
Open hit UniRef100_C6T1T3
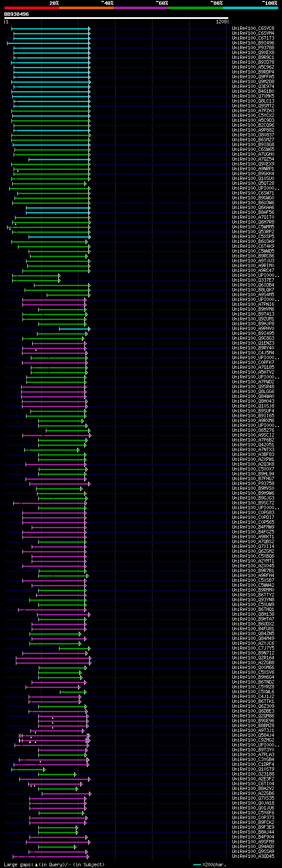click(x=253, y=38)
